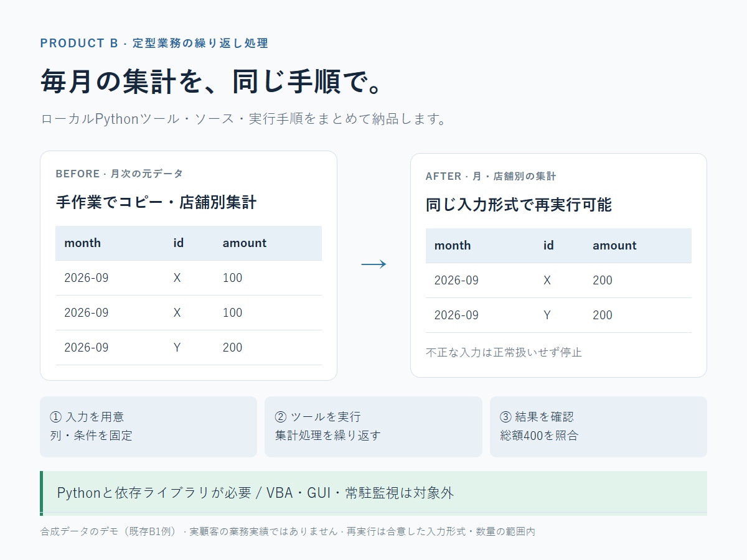Select amount '200' in AFTER table's X row
Screen dimensions: 747x560
point(603,281)
